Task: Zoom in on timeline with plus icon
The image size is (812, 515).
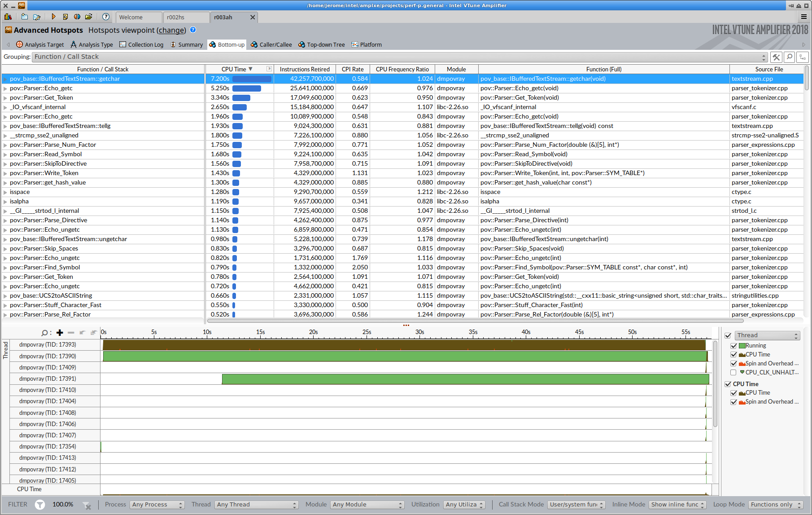Action: [x=60, y=333]
